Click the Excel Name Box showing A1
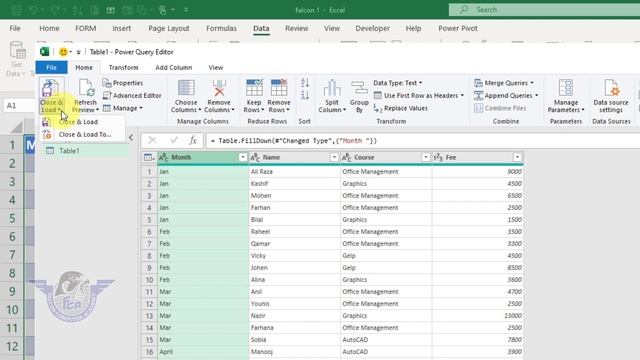640x360 pixels. pos(18,105)
